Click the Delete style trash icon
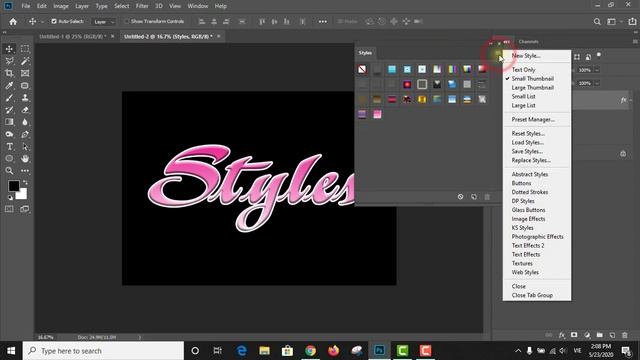Image resolution: width=640 pixels, height=360 pixels. click(x=487, y=197)
